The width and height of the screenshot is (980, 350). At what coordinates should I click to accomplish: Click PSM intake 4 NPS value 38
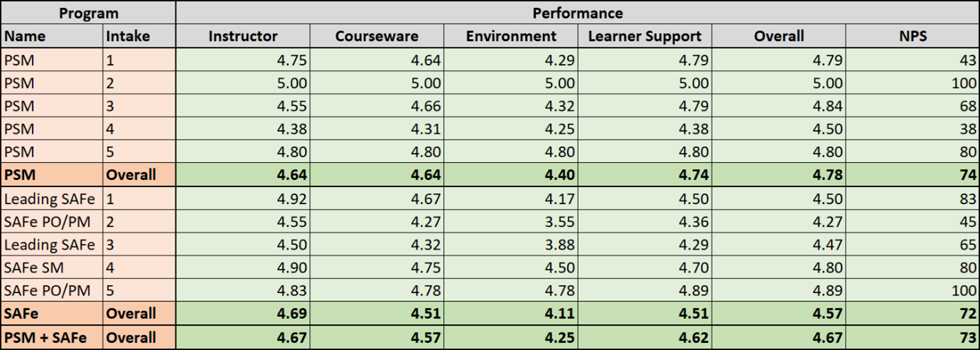tap(912, 129)
